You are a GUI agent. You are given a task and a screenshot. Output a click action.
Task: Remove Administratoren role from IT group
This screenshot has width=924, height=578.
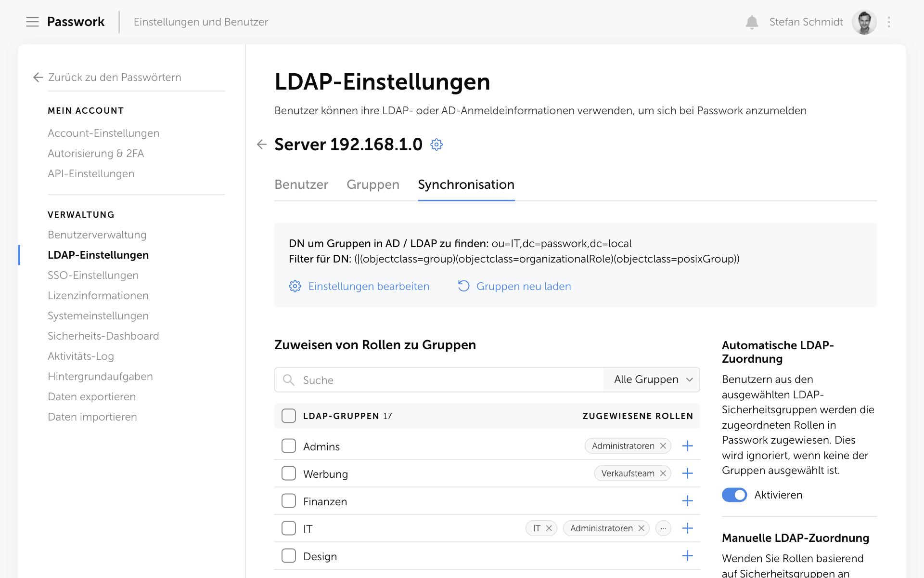641,528
